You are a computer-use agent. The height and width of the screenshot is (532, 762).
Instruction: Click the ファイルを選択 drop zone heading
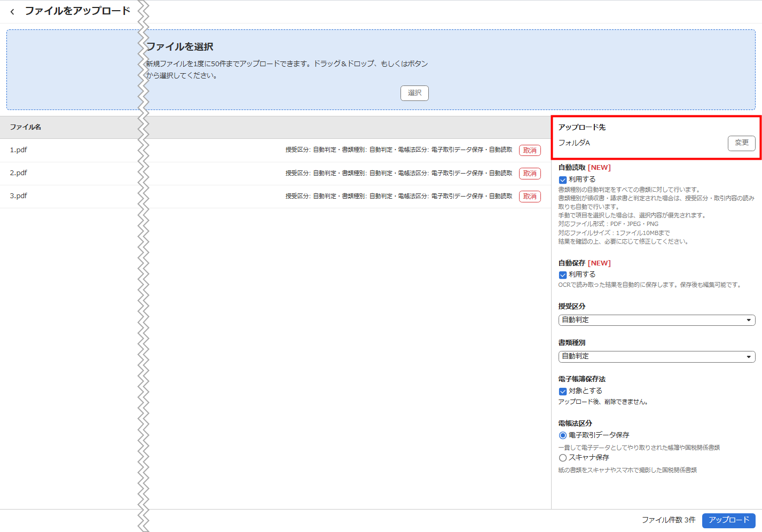coord(179,46)
